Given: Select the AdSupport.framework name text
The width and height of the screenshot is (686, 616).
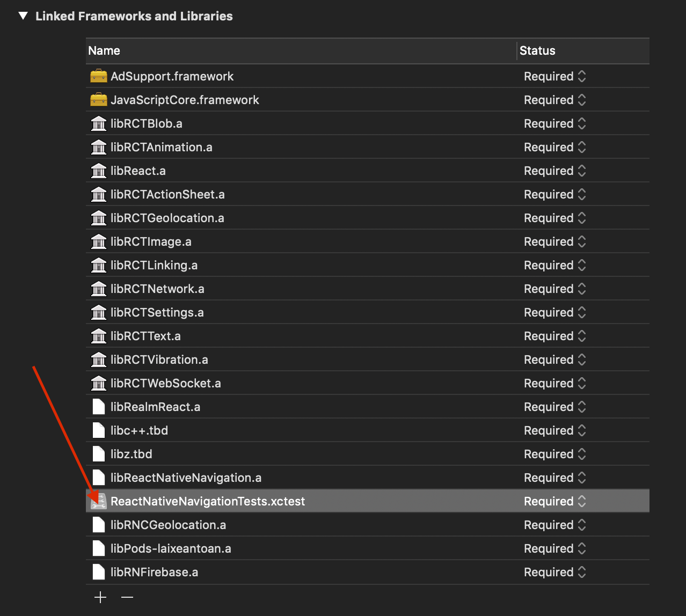Looking at the screenshot, I should tap(172, 76).
